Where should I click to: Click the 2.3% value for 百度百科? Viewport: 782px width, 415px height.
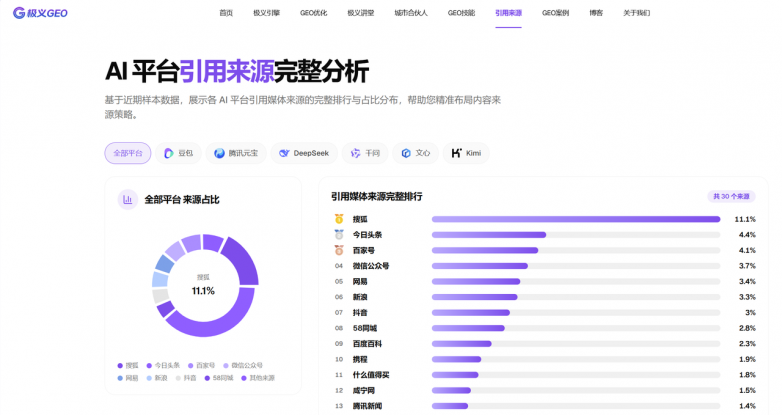click(x=747, y=344)
